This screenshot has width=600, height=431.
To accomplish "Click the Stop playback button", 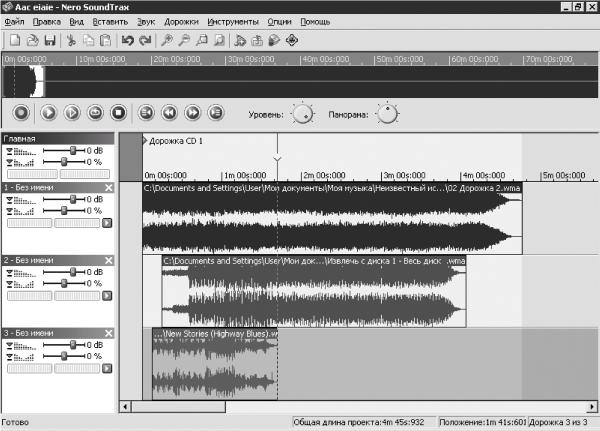I will coord(118,113).
